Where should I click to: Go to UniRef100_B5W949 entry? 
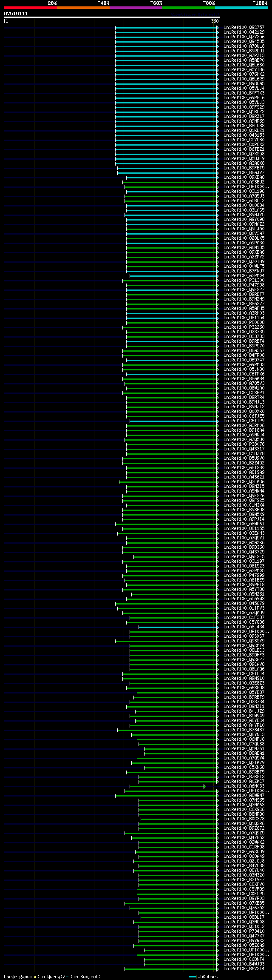click(244, 716)
